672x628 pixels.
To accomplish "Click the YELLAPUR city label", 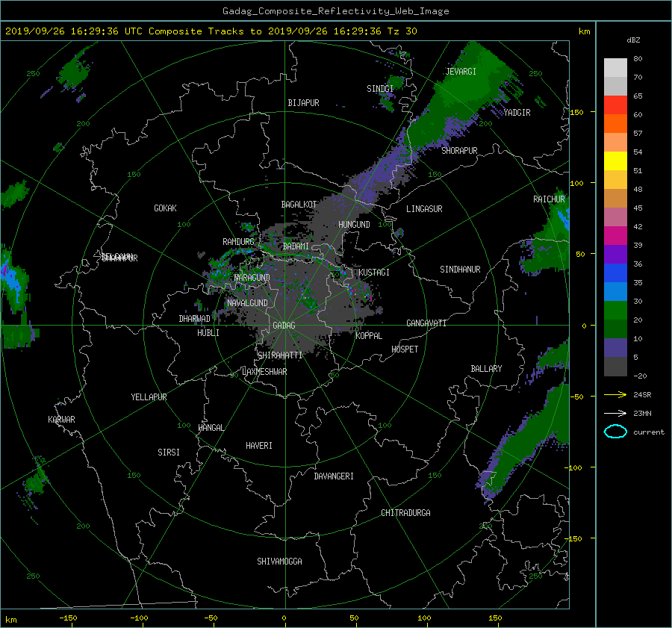I will pos(149,397).
